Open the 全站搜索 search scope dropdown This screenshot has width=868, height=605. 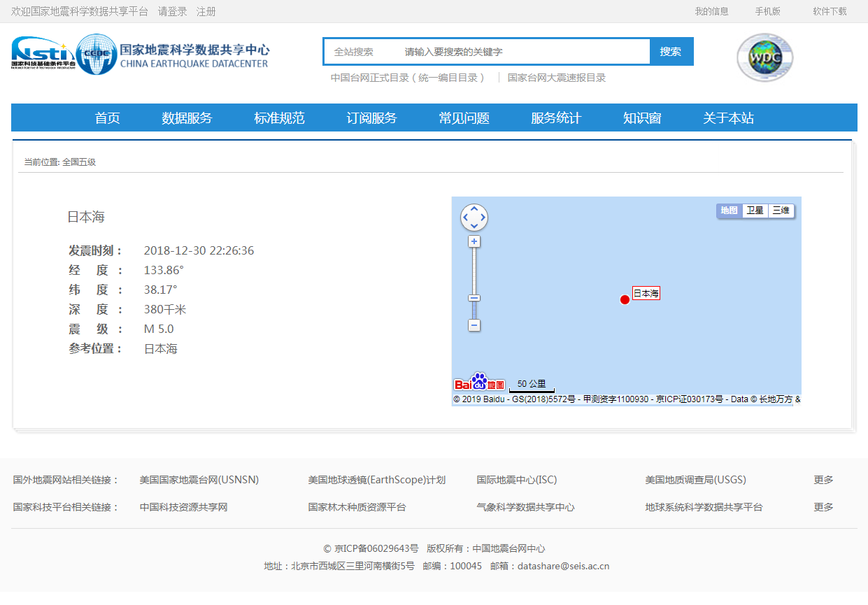[357, 51]
